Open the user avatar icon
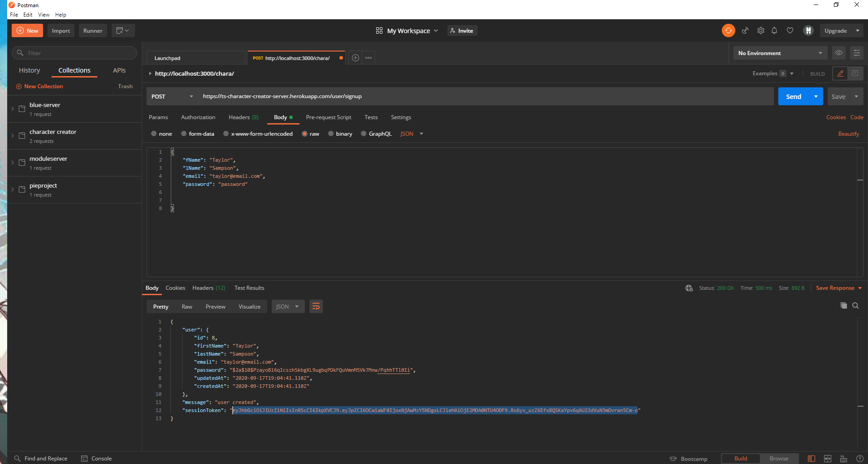 (808, 30)
